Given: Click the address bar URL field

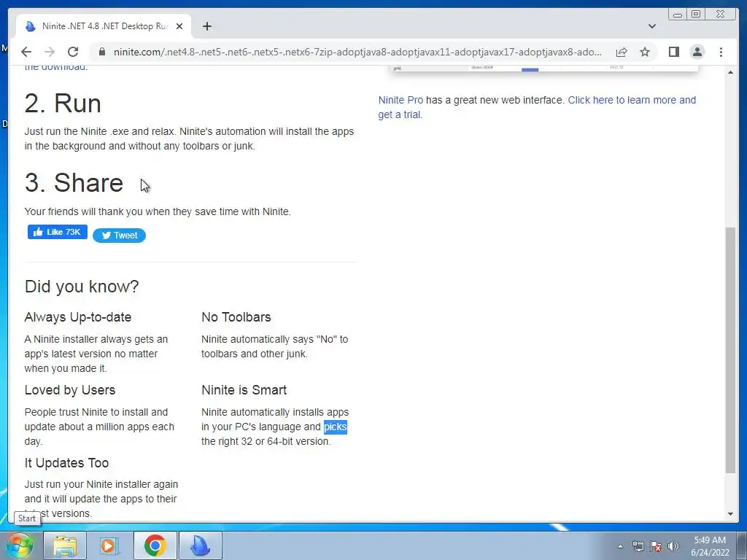Looking at the screenshot, I should click(x=357, y=52).
